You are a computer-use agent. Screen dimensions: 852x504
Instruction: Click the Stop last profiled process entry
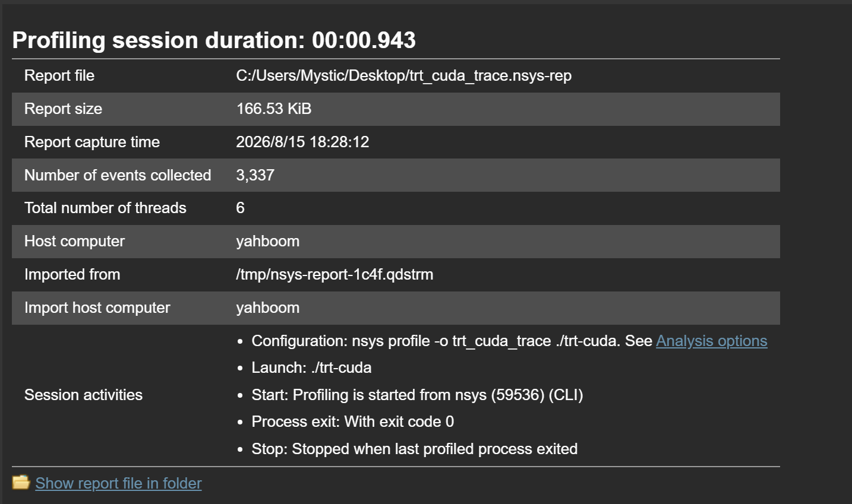click(x=414, y=449)
